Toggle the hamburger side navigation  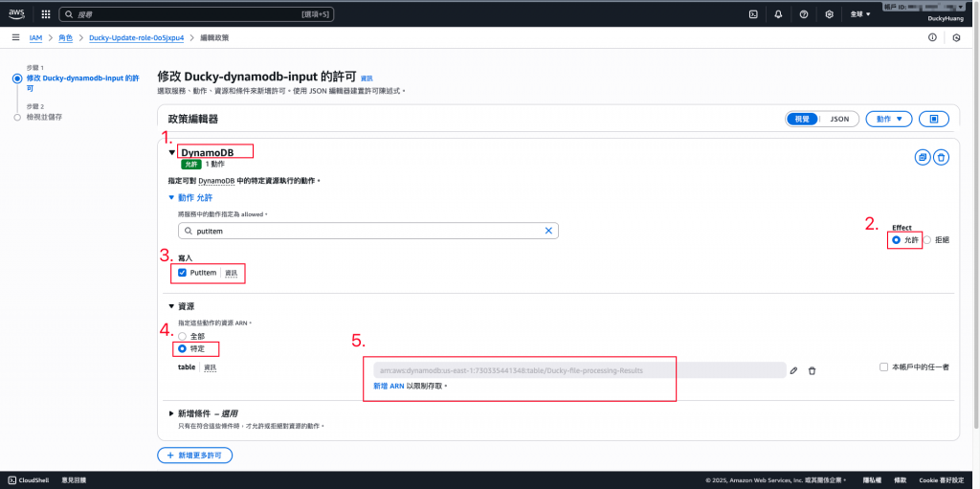coord(15,37)
